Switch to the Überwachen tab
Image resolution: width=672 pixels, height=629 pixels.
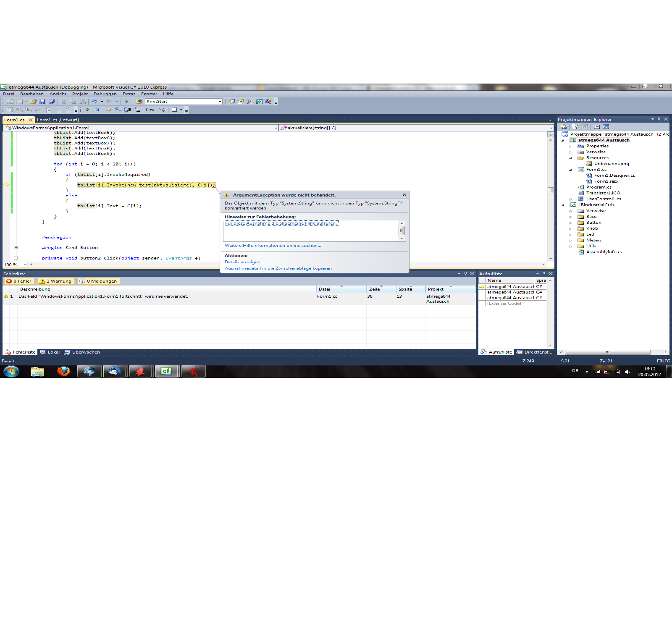82,352
